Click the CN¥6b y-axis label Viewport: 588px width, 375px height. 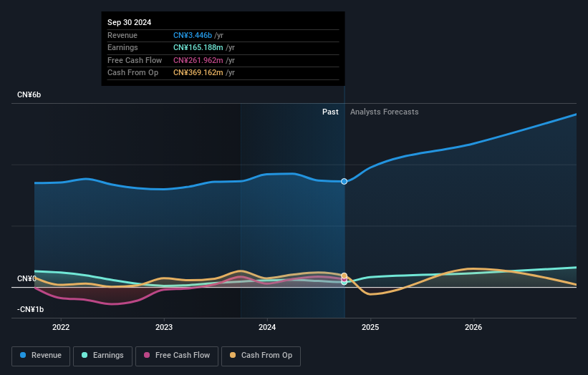29,94
